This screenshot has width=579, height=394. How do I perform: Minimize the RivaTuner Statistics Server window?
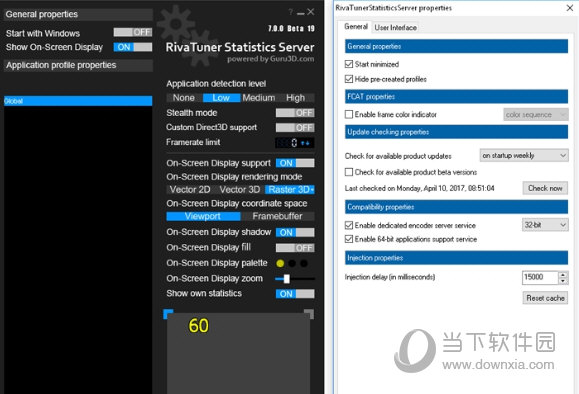[x=301, y=13]
